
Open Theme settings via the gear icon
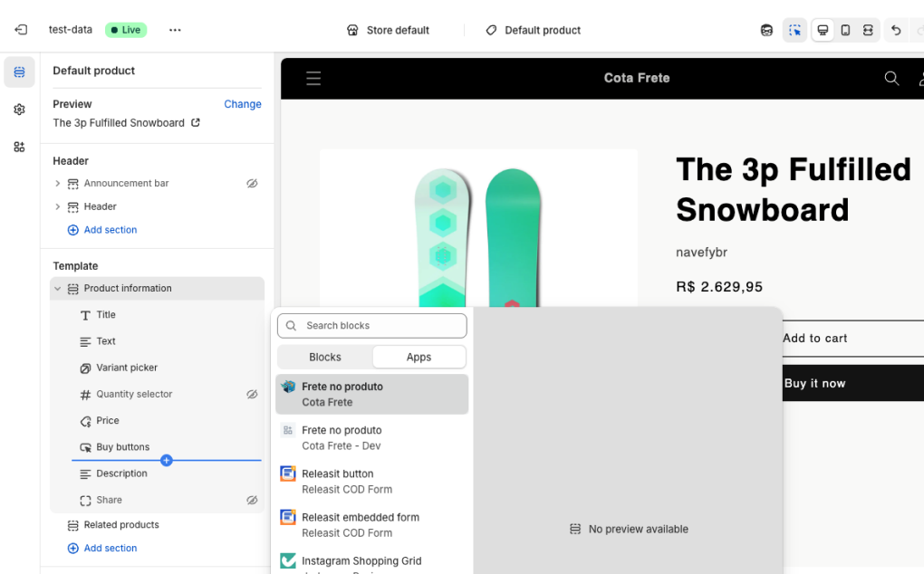(x=19, y=109)
